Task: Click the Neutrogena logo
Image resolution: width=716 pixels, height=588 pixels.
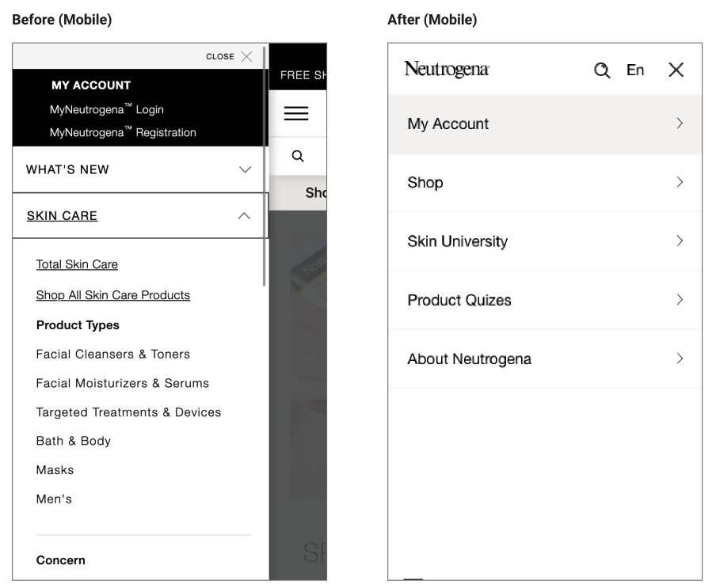Action: tap(447, 70)
